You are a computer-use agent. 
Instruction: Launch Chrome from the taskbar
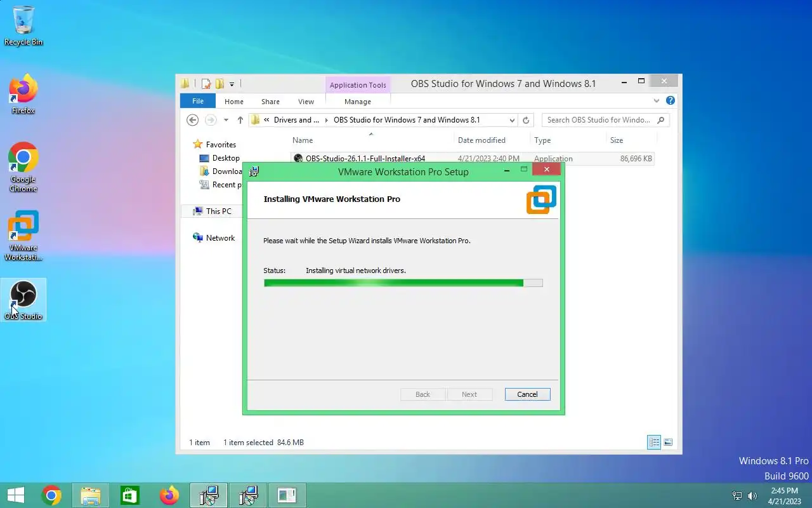[51, 495]
